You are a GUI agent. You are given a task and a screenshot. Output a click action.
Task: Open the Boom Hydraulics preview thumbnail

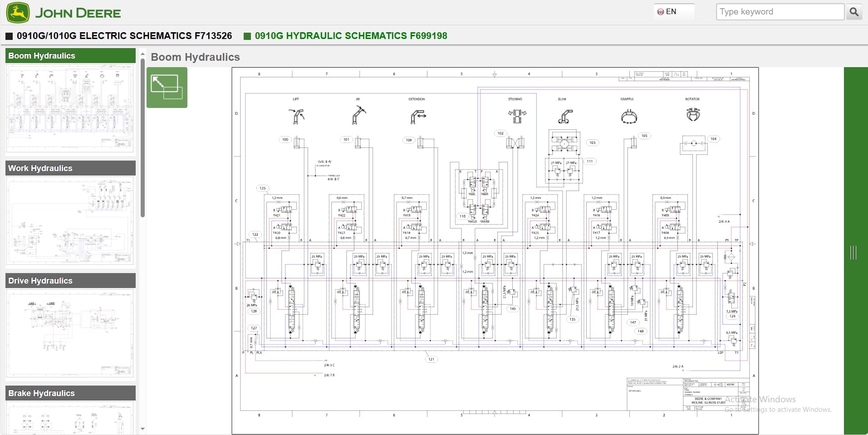[69, 109]
